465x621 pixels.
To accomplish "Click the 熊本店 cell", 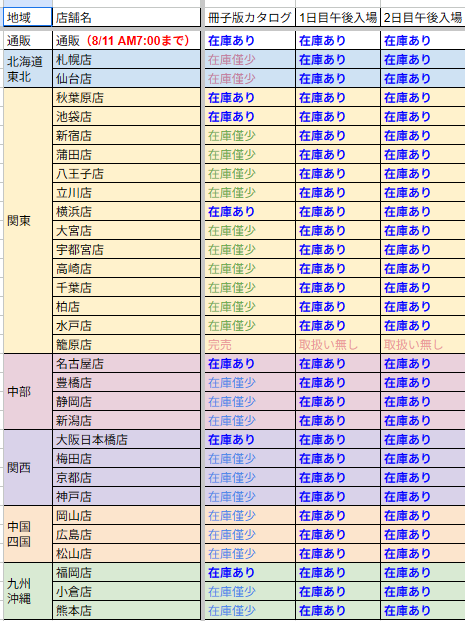I will (x=126, y=611).
